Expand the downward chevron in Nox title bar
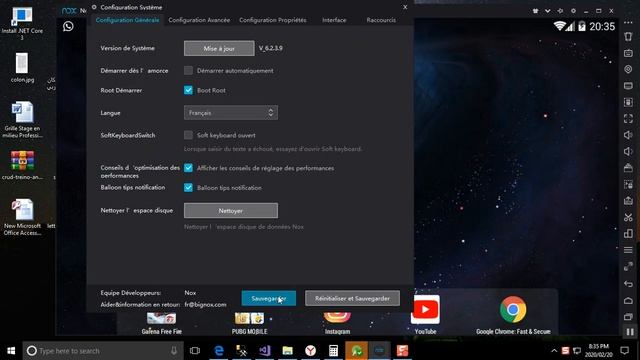 tap(547, 11)
